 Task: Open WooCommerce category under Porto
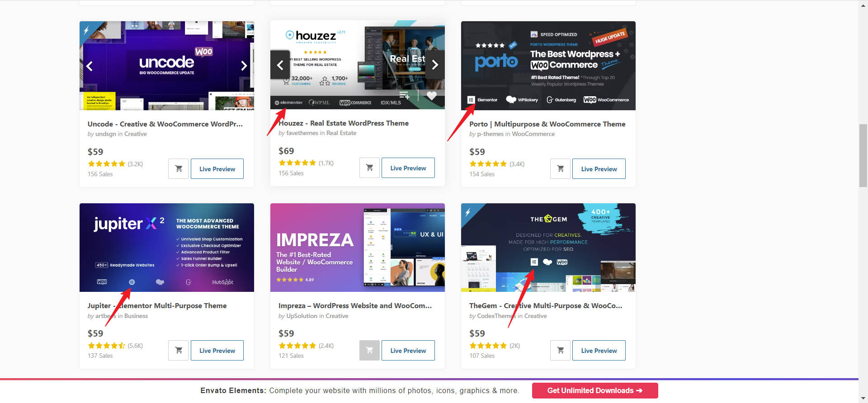pyautogui.click(x=533, y=134)
